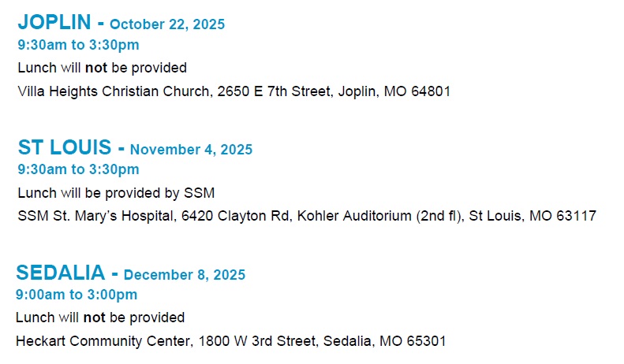
Task: Click the bold "not" in Joplin's lunch note
Action: click(x=97, y=68)
